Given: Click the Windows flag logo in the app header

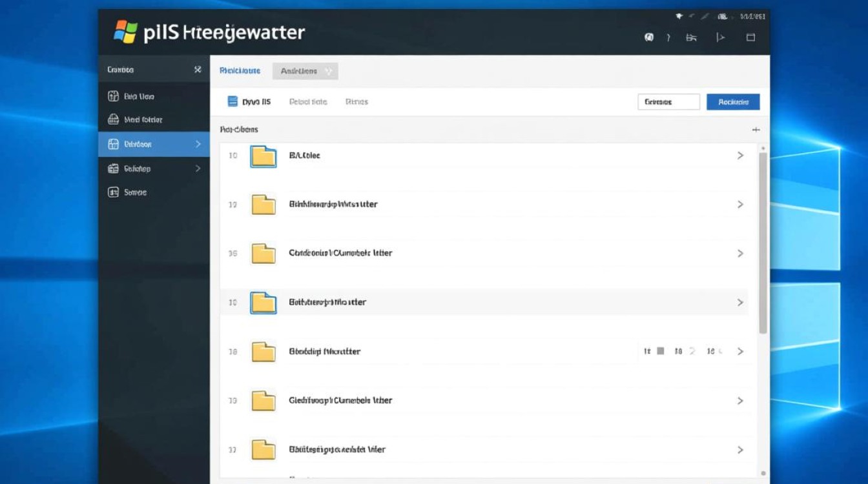Looking at the screenshot, I should pyautogui.click(x=125, y=32).
